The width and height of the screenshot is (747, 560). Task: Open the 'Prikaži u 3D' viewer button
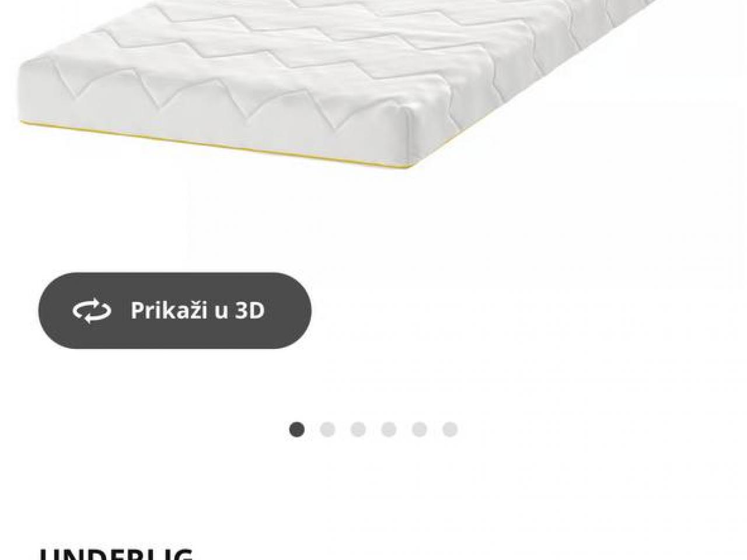click(x=174, y=310)
